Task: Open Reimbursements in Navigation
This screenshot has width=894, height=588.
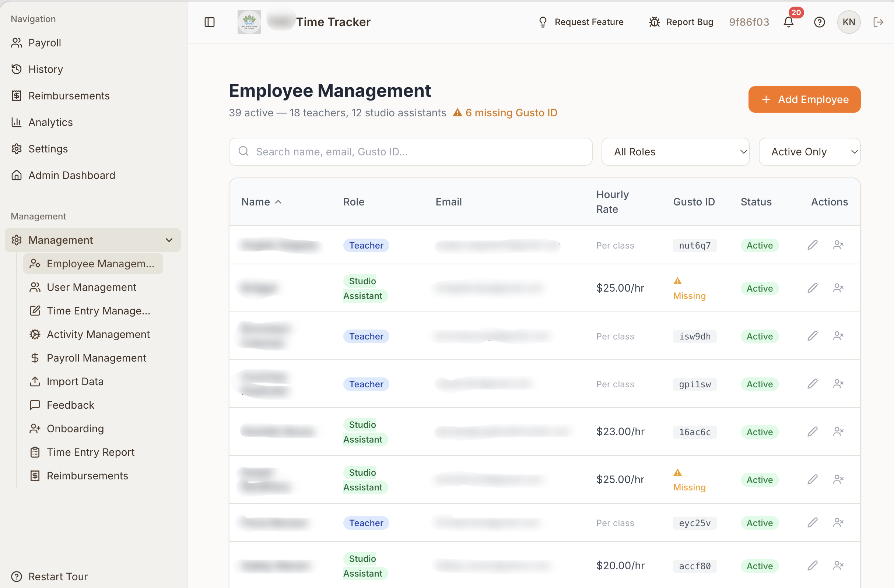Action: 60,96
